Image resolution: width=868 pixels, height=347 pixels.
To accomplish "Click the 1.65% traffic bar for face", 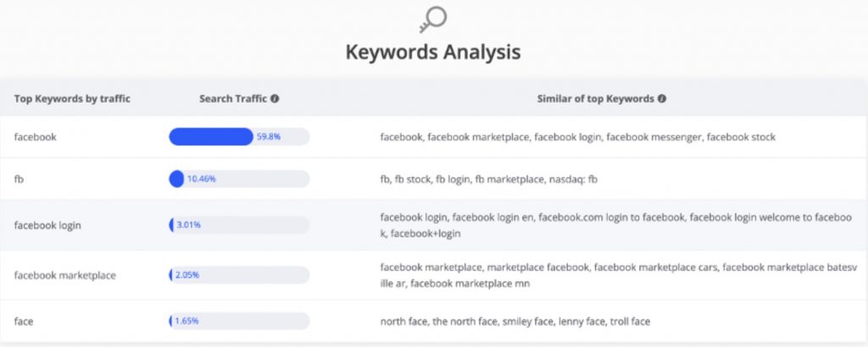I will 239,321.
